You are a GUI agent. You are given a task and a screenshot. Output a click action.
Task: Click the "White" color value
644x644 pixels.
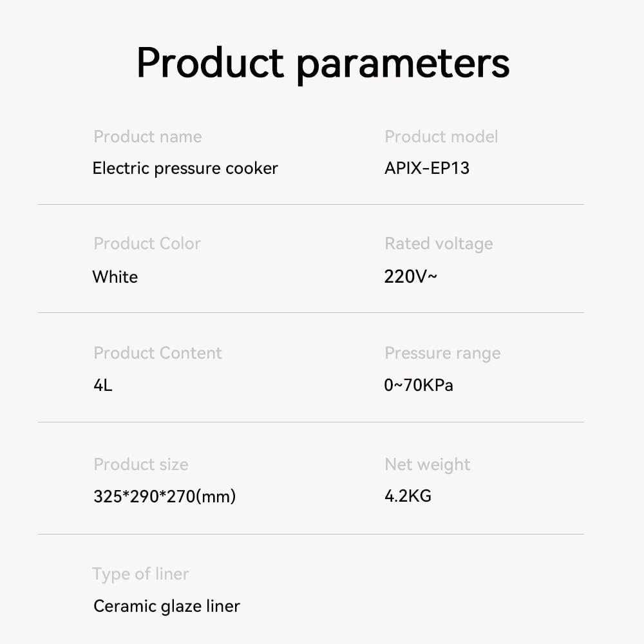pyautogui.click(x=115, y=277)
